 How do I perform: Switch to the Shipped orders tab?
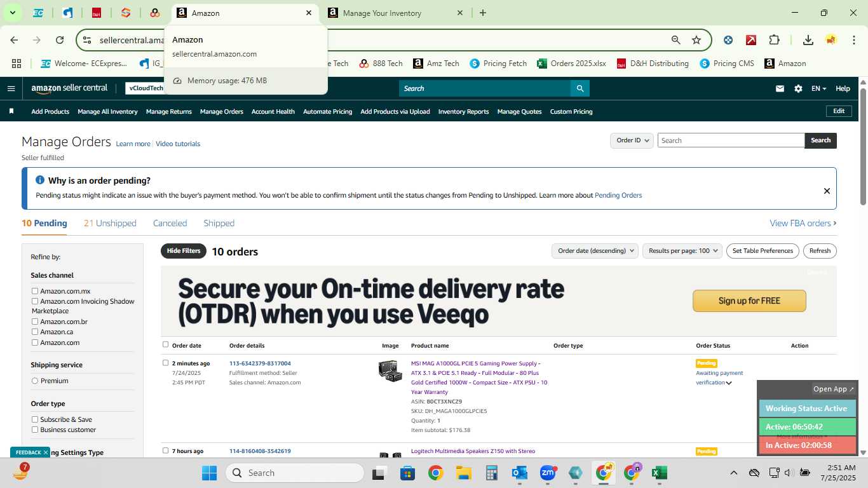(219, 223)
